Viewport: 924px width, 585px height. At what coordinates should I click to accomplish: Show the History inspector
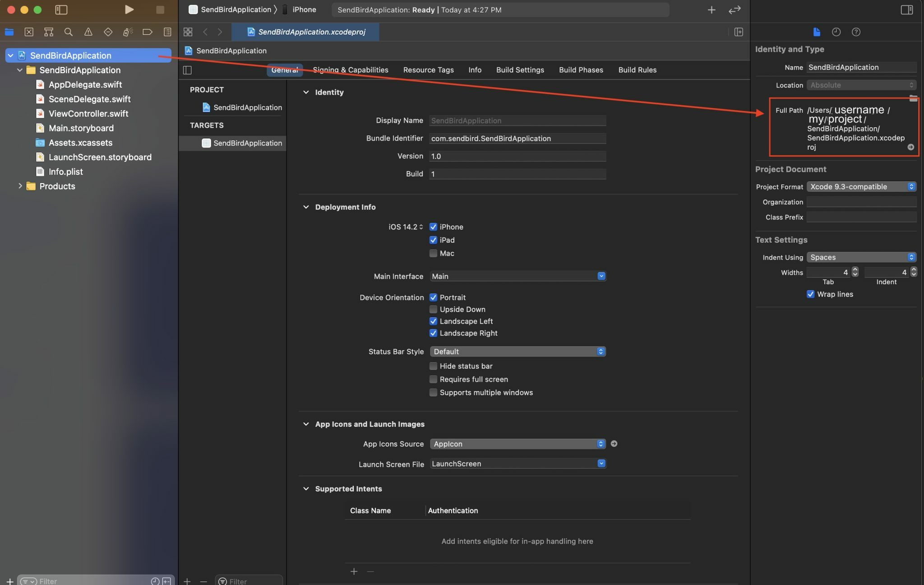click(836, 32)
